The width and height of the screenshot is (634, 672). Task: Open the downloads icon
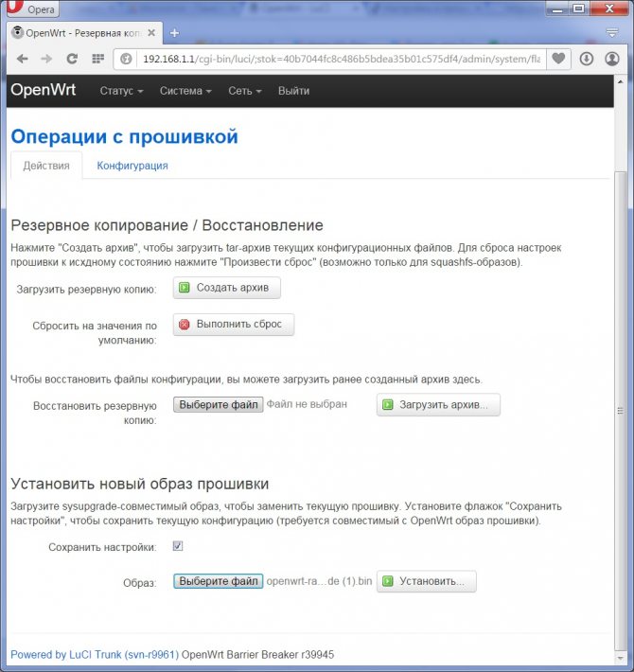pos(587,59)
